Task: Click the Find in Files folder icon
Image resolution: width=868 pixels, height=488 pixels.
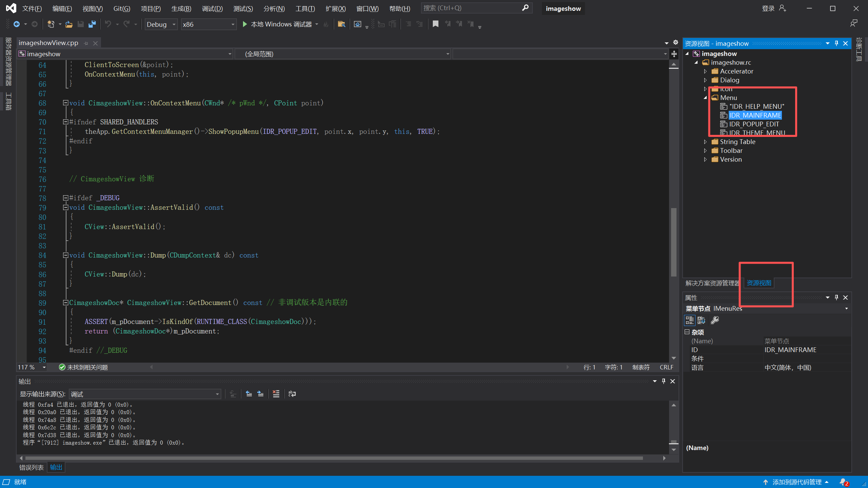Action: 341,24
